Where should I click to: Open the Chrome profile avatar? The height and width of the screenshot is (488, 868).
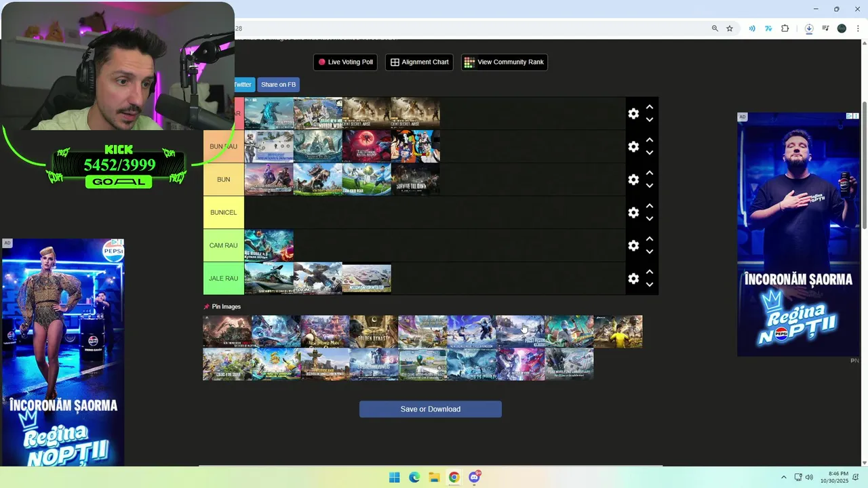[842, 28]
